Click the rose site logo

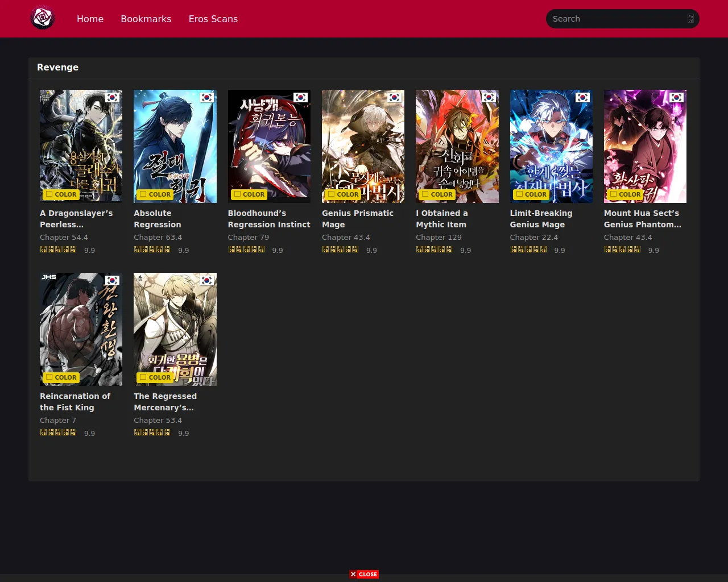click(43, 18)
